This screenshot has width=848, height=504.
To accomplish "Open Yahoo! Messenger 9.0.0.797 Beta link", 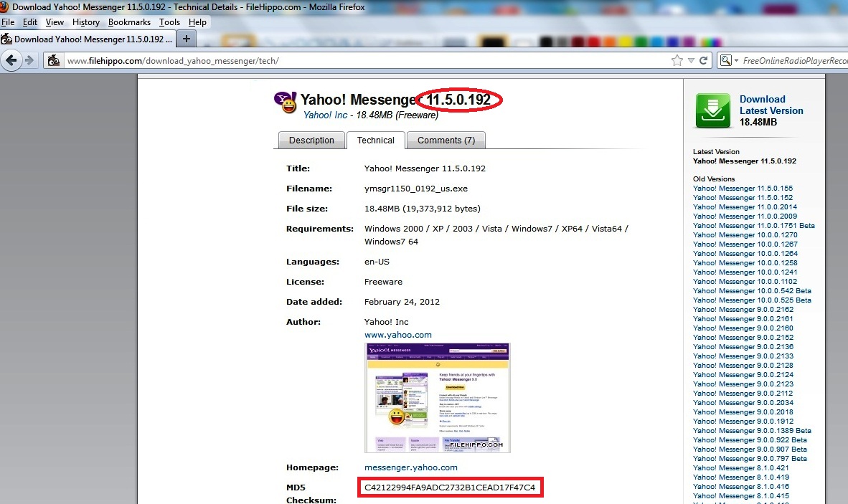I will pos(750,459).
